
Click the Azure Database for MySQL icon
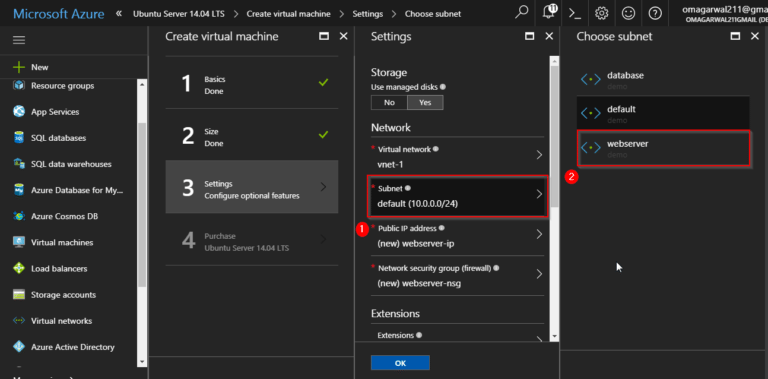(19, 190)
